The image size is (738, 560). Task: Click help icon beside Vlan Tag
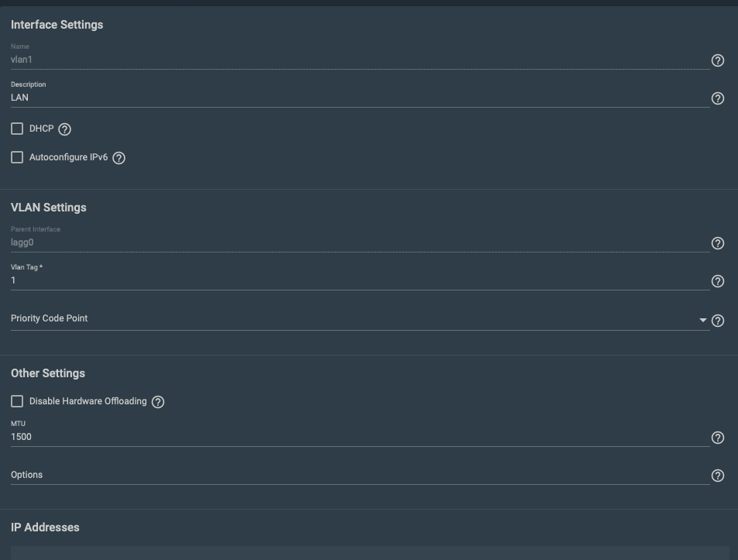click(x=718, y=281)
